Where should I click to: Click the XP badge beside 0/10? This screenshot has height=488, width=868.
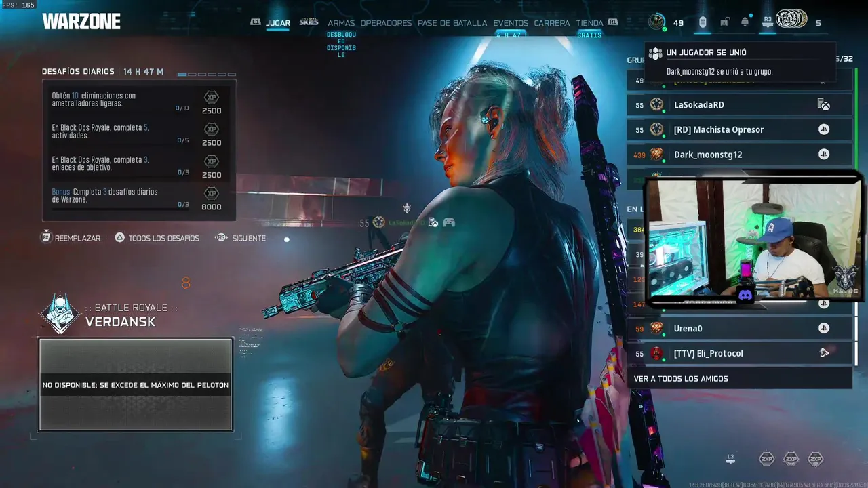point(212,97)
